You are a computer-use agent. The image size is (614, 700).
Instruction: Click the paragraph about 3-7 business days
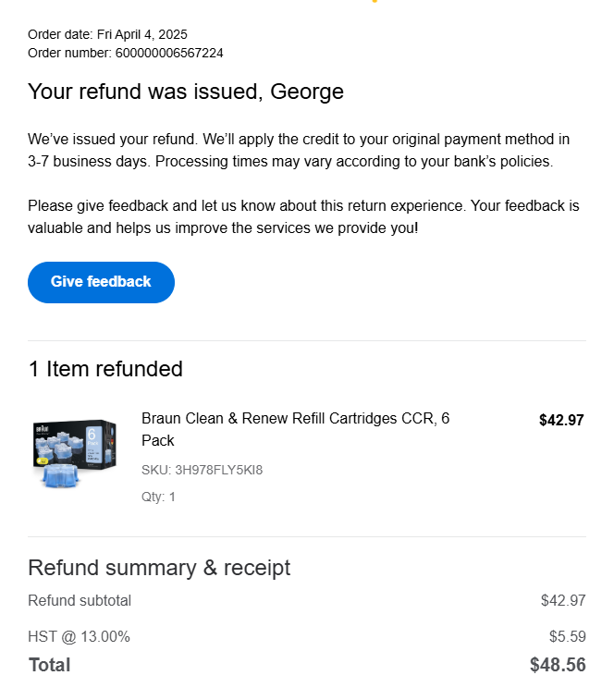tap(299, 150)
